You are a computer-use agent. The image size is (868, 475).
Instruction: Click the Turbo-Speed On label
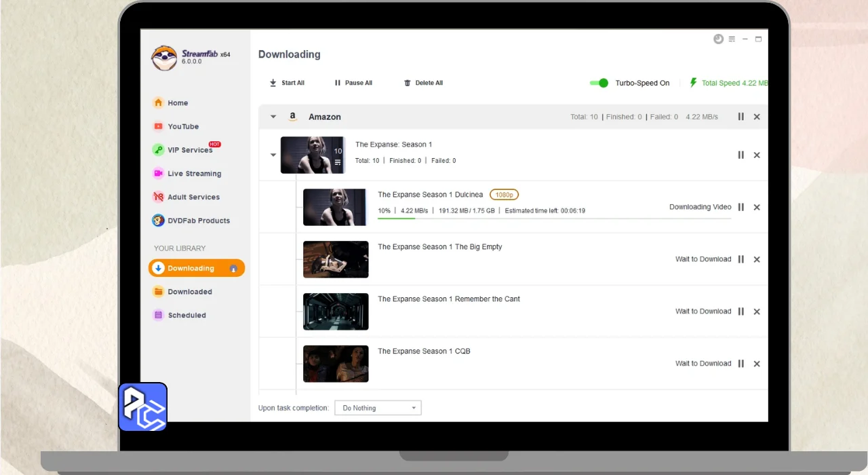pyautogui.click(x=642, y=83)
